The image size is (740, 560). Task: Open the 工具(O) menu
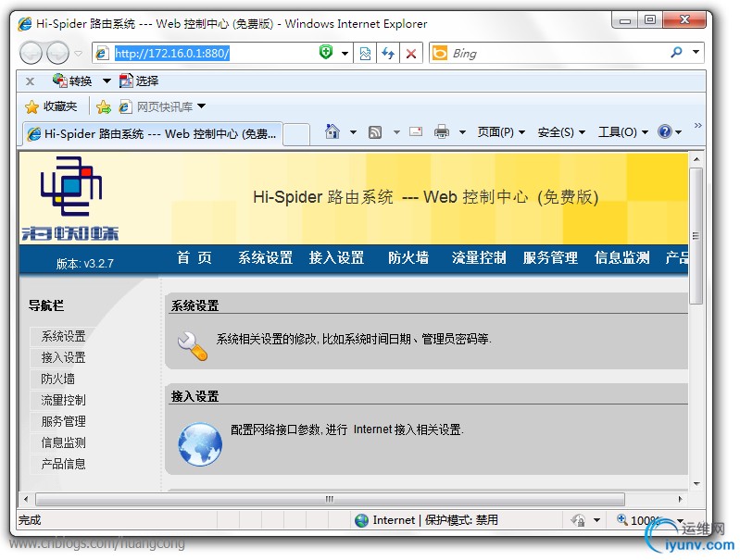[623, 132]
